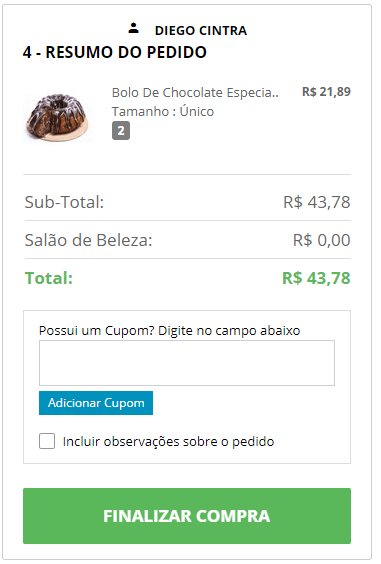Click the quantity badge showing 2
Image resolution: width=381 pixels, height=564 pixels.
[x=121, y=131]
